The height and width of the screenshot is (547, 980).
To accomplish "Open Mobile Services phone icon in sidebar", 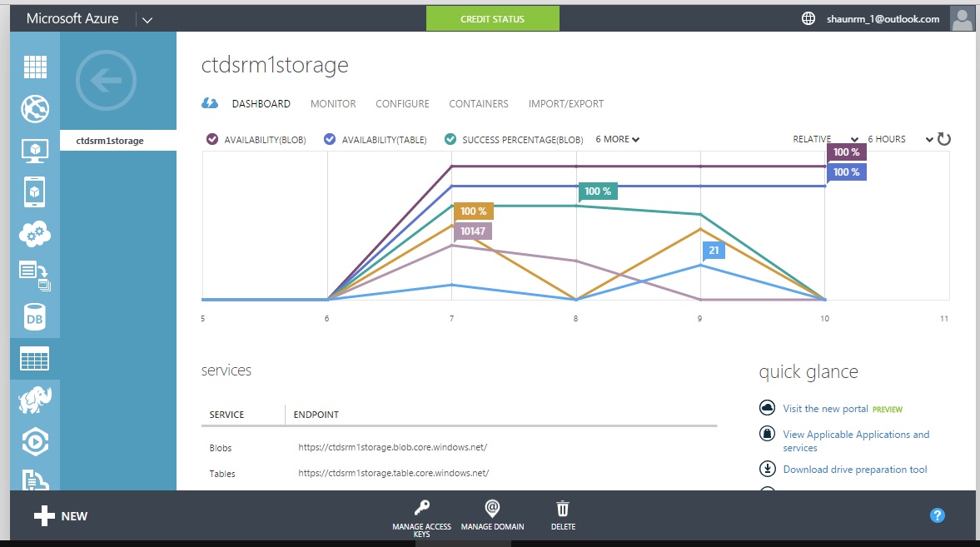I will tap(35, 192).
